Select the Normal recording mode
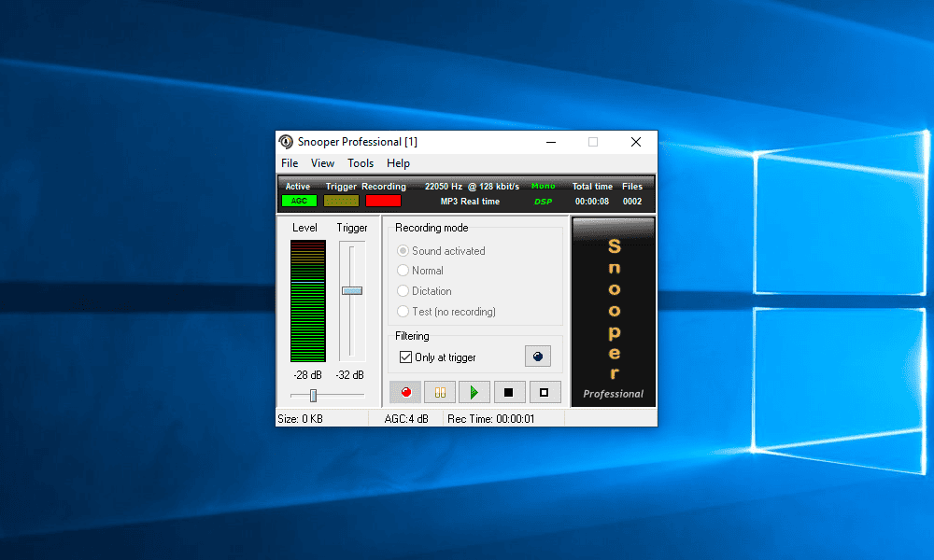The height and width of the screenshot is (560, 934). coord(420,271)
